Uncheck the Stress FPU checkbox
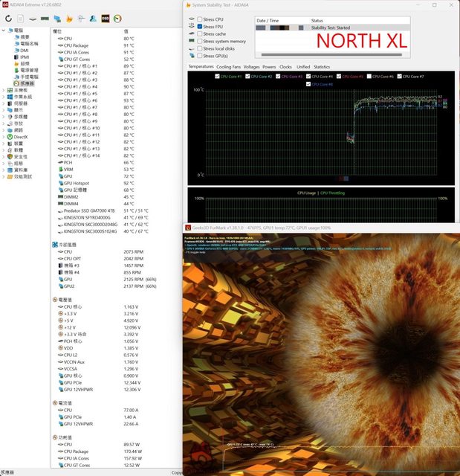This screenshot has width=460, height=476. tap(200, 27)
